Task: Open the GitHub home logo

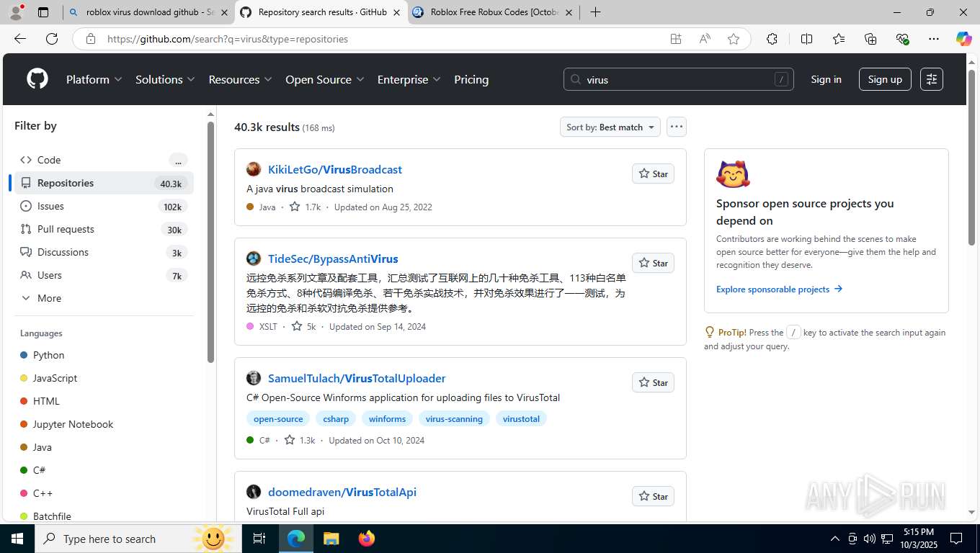Action: click(37, 79)
